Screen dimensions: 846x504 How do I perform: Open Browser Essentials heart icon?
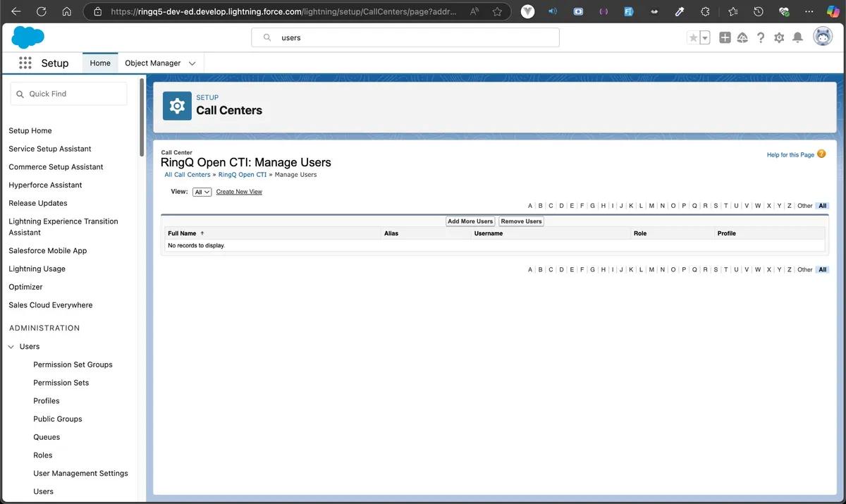pyautogui.click(x=784, y=11)
